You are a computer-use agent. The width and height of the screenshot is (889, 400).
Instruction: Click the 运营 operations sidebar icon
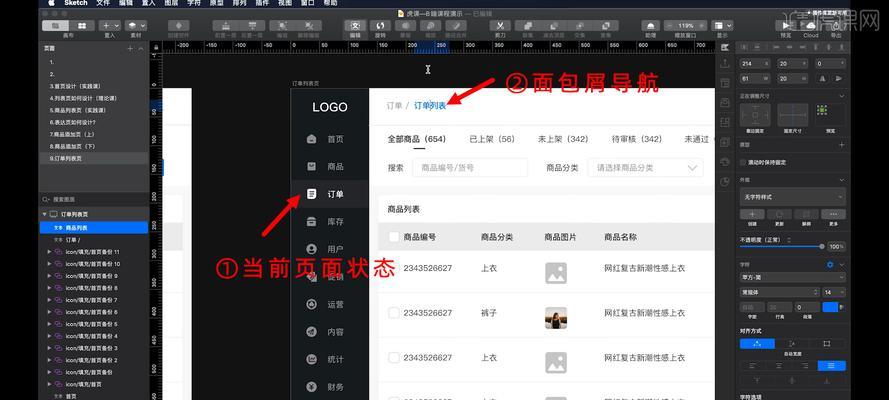tap(311, 304)
